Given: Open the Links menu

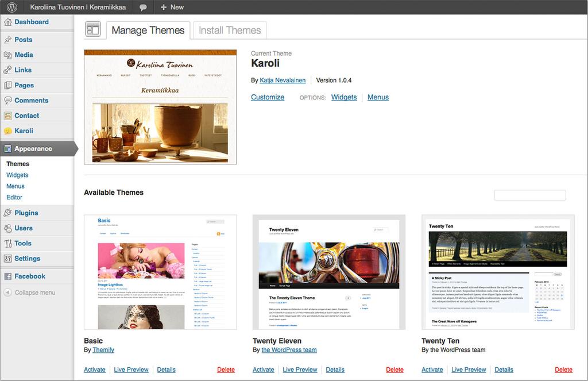Looking at the screenshot, I should tap(23, 70).
